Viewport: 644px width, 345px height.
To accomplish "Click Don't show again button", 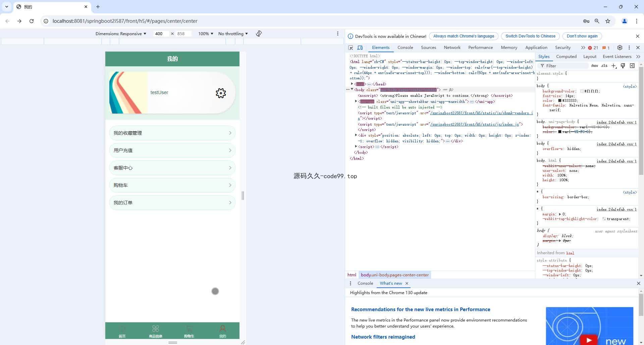I will point(582,36).
